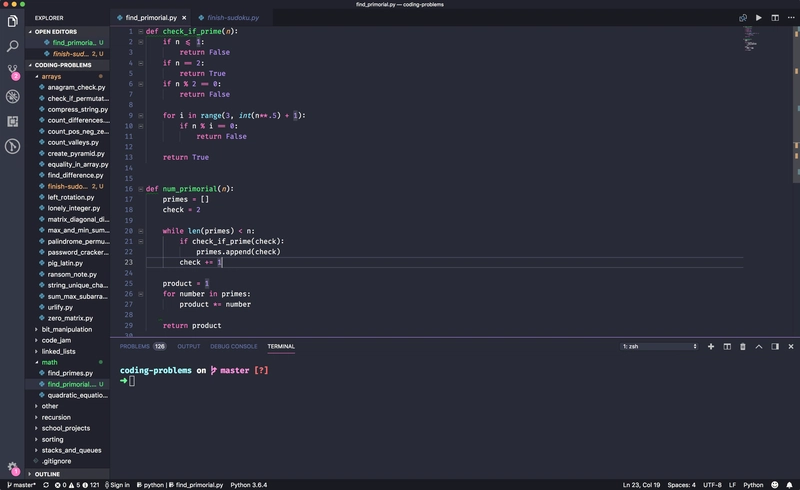Viewport: 800px width, 490px height.
Task: Collapse the CODING-PROBLEMS section
Action: click(x=67, y=65)
